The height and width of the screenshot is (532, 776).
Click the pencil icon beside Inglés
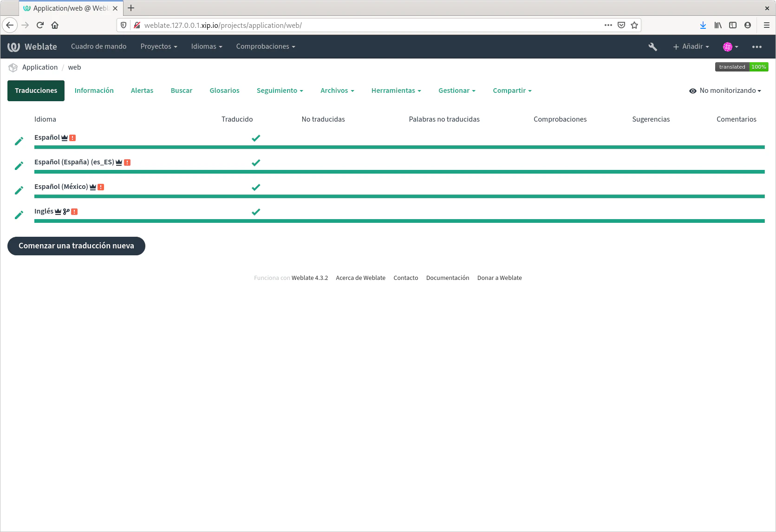point(19,215)
